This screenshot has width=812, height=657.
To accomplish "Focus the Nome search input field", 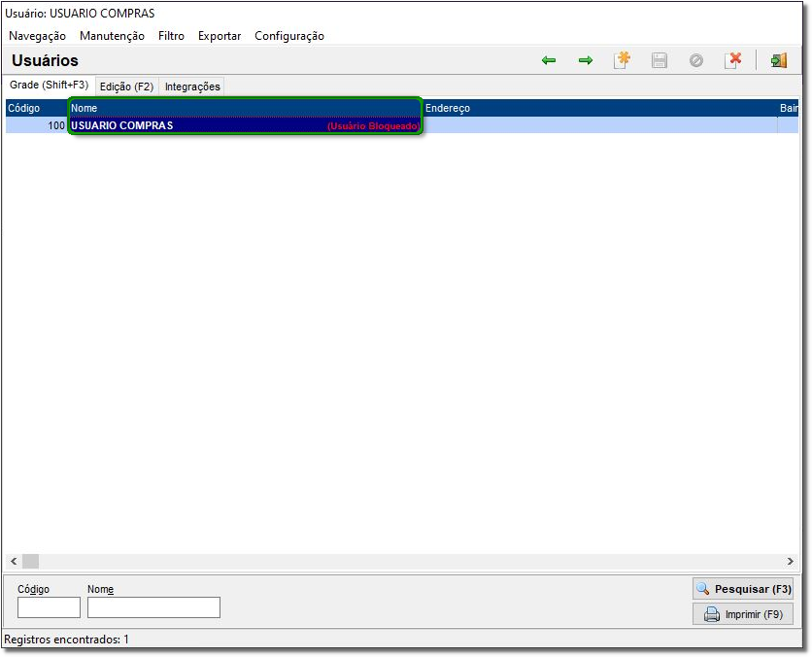I will click(153, 607).
